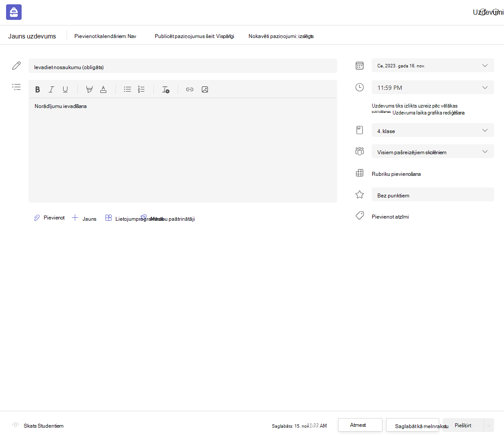Click the Lietojumprogrammas label

tap(140, 219)
